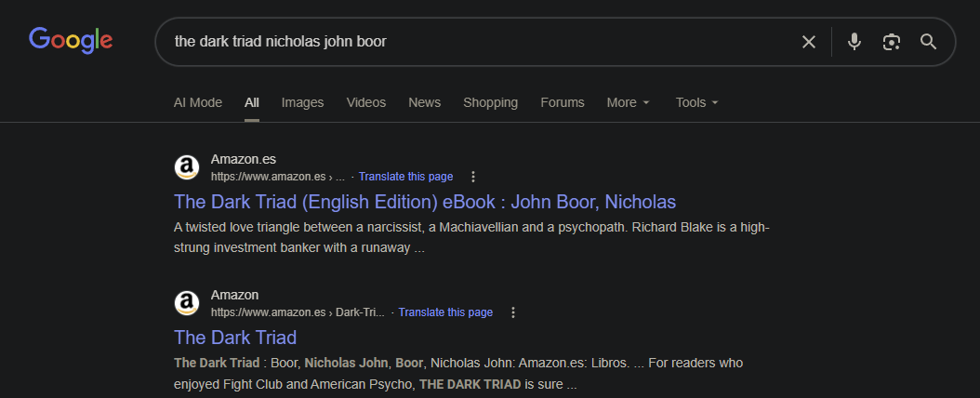Switch to Images tab
Screen dimensions: 980x398
(x=302, y=102)
